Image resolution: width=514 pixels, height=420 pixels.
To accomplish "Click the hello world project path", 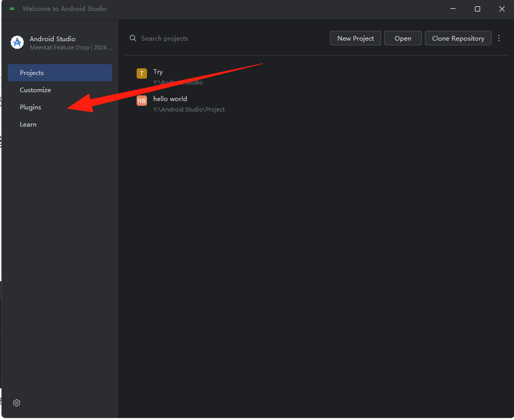I will point(189,109).
